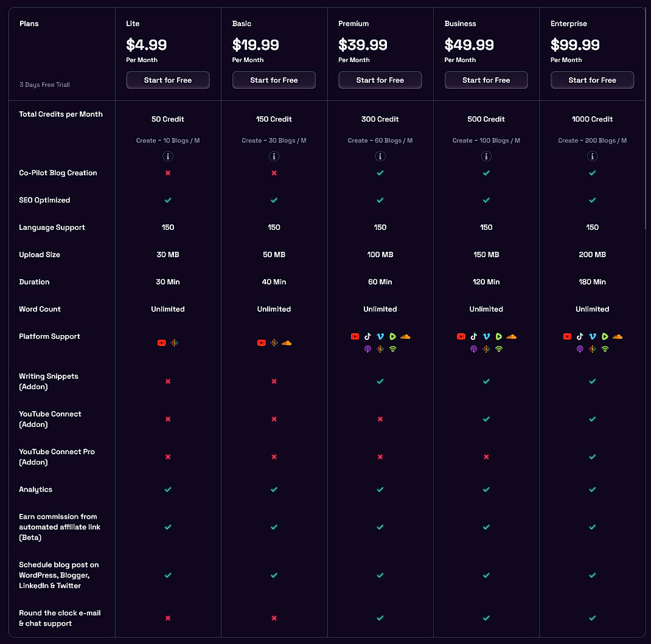This screenshot has width=651, height=644.
Task: Click the info icon under Premium 300 Credit
Action: [380, 156]
